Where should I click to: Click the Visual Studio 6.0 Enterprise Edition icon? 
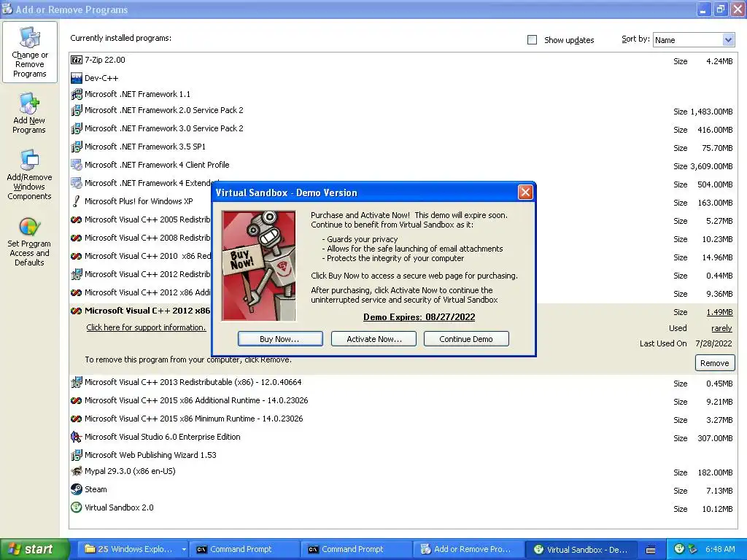76,437
